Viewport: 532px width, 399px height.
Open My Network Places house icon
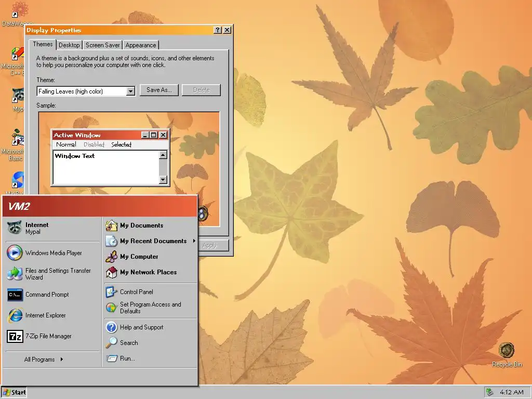click(x=111, y=272)
